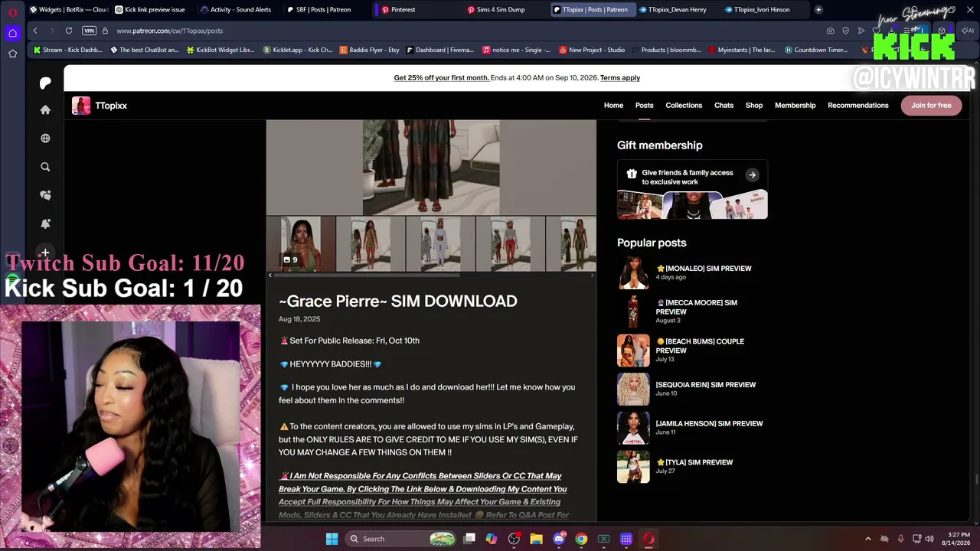Open the purple grid app on taskbar
Viewport: 980px width, 551px height.
tap(626, 539)
